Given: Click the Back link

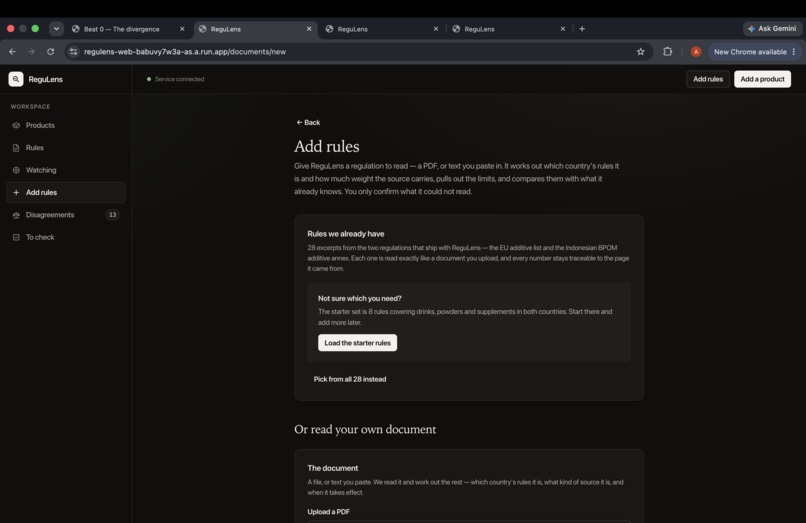Looking at the screenshot, I should (308, 122).
